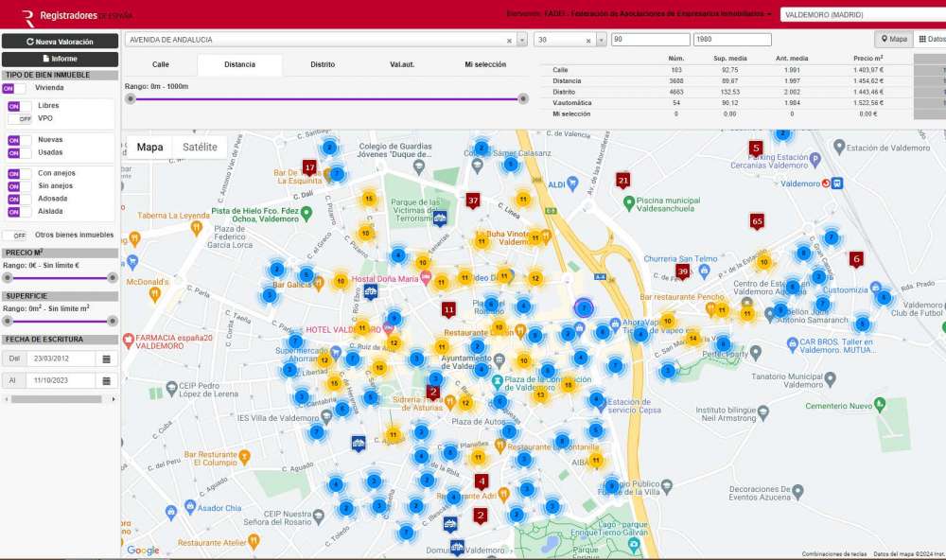This screenshot has width=946, height=560.
Task: Select the red 65 map marker
Action: coord(757,221)
